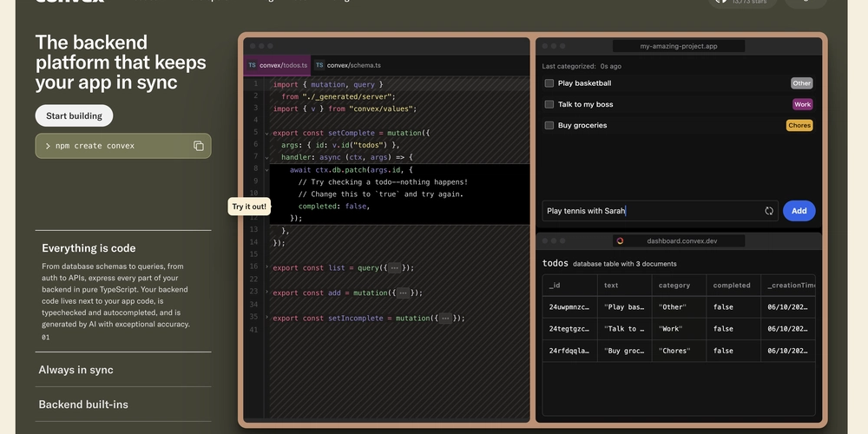Viewport: 868px width, 434px height.
Task: Click the npm create convex command box
Action: coord(123,146)
